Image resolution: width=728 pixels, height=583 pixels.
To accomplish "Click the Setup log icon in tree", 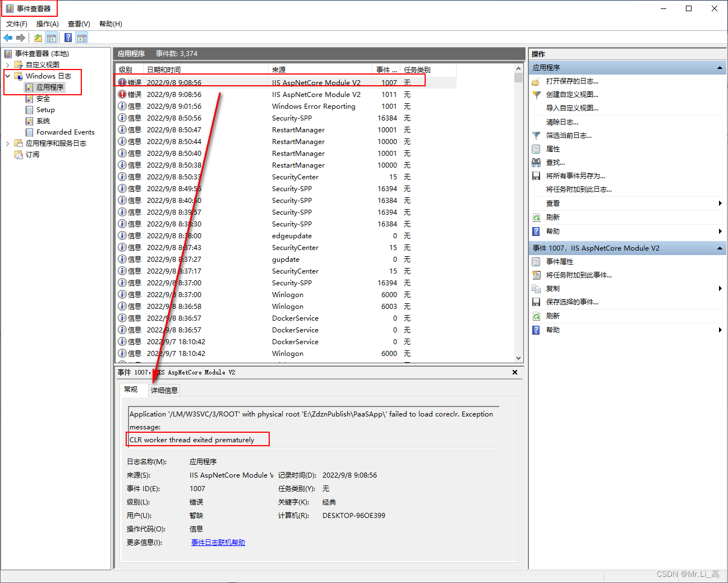I will [x=29, y=110].
